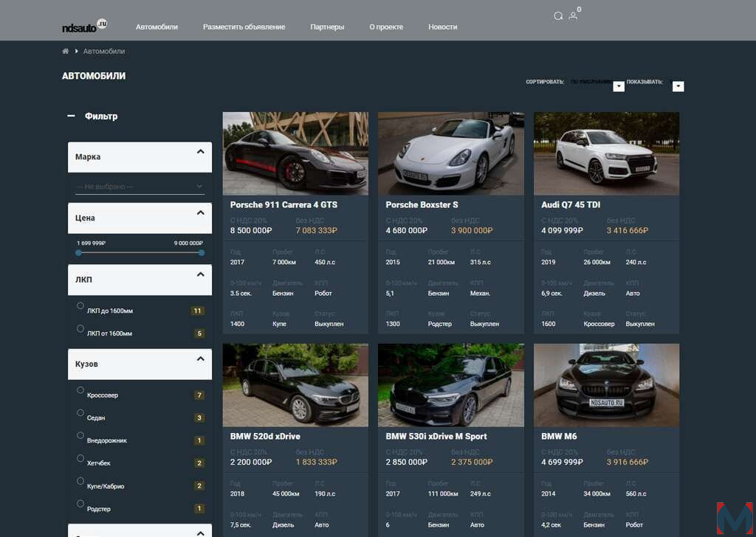The height and width of the screenshot is (537, 756).
Task: Select the ЛКП от 1600мм option
Action: pyautogui.click(x=80, y=328)
